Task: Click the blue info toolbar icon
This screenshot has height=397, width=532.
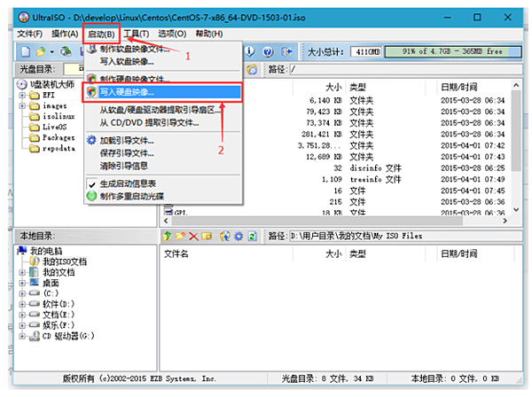Action: pos(249,51)
